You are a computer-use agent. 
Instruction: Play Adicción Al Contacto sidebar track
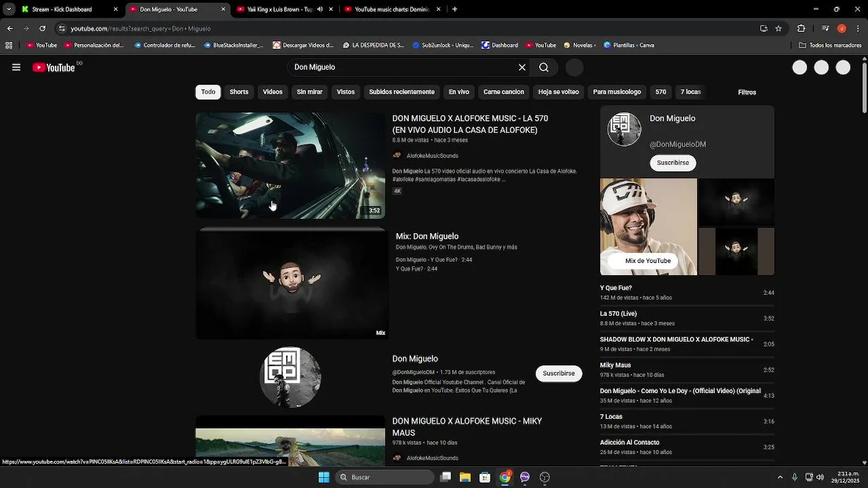687,447
